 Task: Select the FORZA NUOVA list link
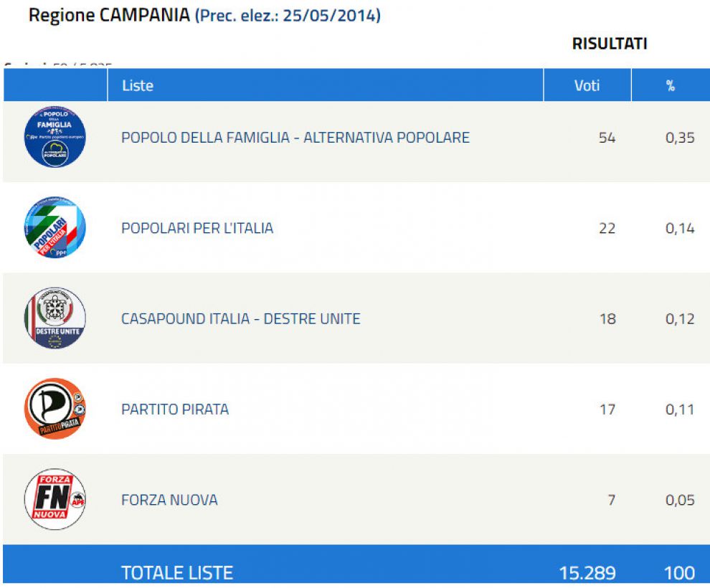(x=169, y=500)
